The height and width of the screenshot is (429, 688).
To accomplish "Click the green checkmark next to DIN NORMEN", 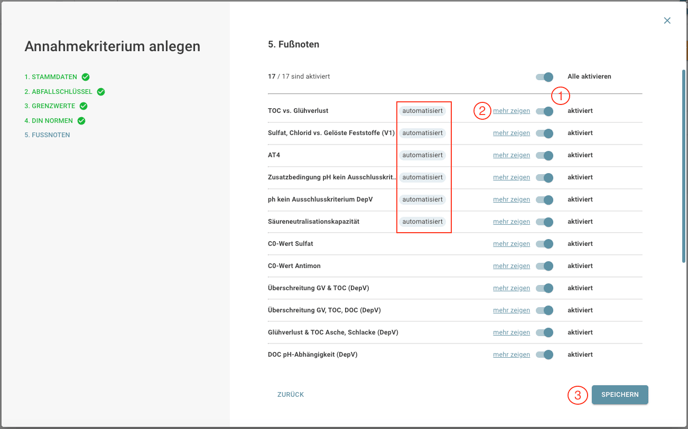I will [x=81, y=121].
